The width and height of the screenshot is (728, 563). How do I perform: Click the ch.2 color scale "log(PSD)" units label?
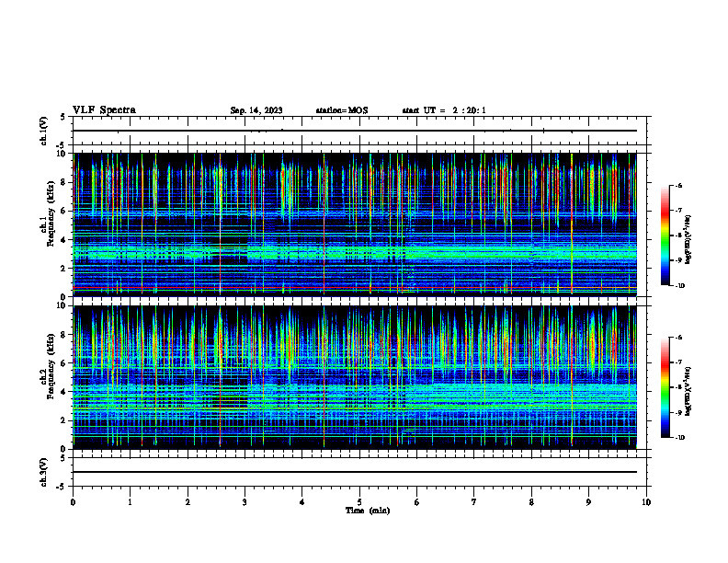688,391
